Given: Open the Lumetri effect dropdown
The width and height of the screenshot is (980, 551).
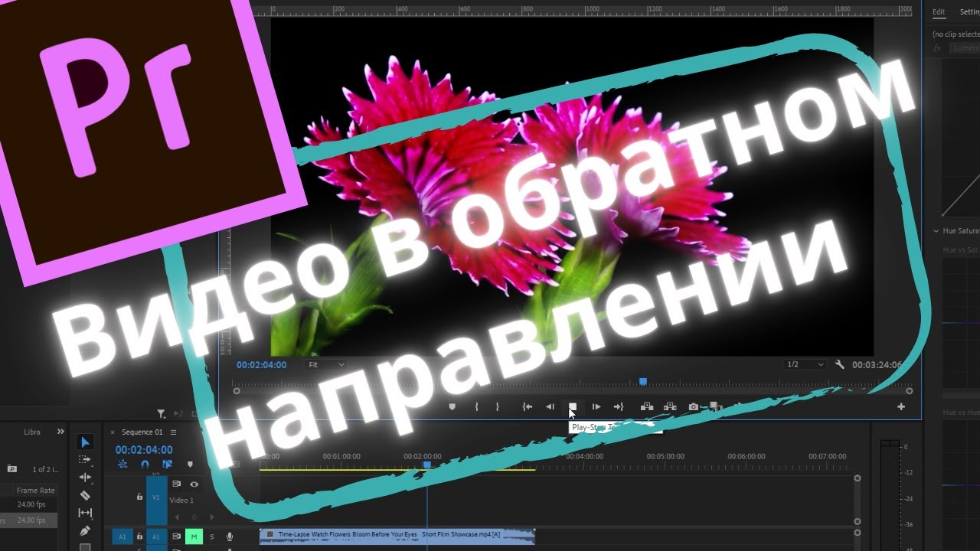Looking at the screenshot, I should click(x=964, y=47).
